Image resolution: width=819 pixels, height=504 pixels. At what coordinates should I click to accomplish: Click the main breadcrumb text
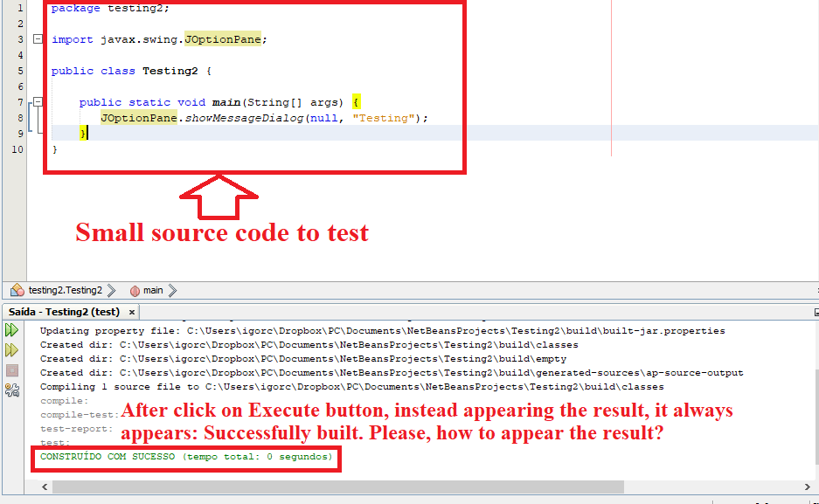coord(153,290)
